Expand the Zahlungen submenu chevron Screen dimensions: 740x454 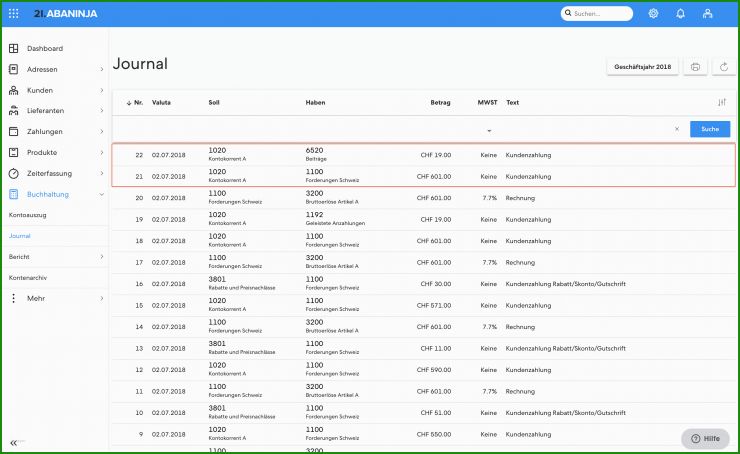(x=101, y=131)
